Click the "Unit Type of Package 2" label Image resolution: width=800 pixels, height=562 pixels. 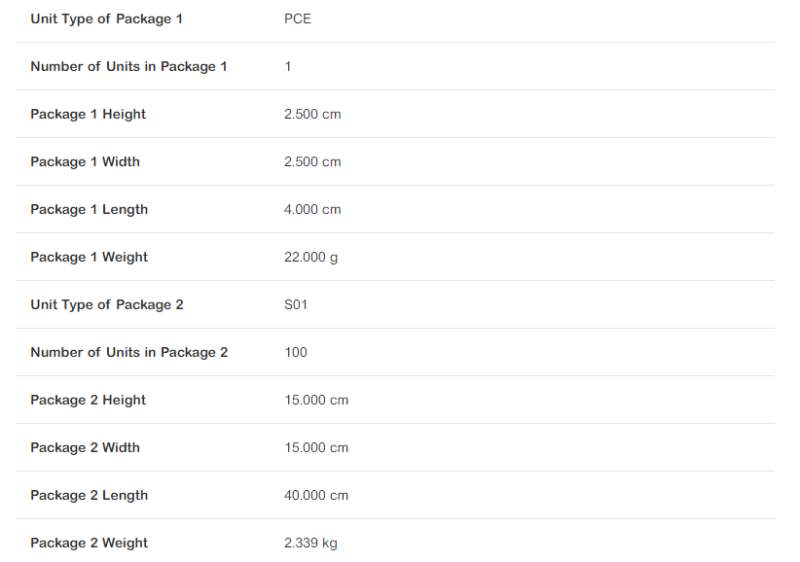(x=107, y=304)
